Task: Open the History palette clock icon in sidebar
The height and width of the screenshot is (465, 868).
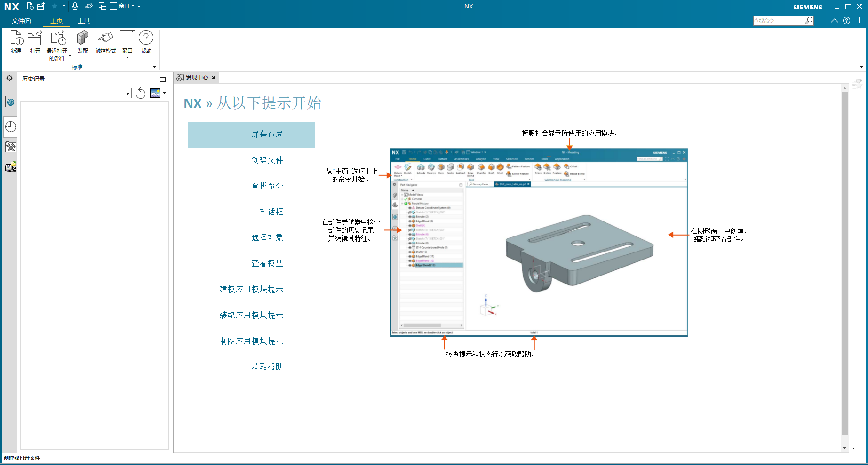Action: pos(10,126)
